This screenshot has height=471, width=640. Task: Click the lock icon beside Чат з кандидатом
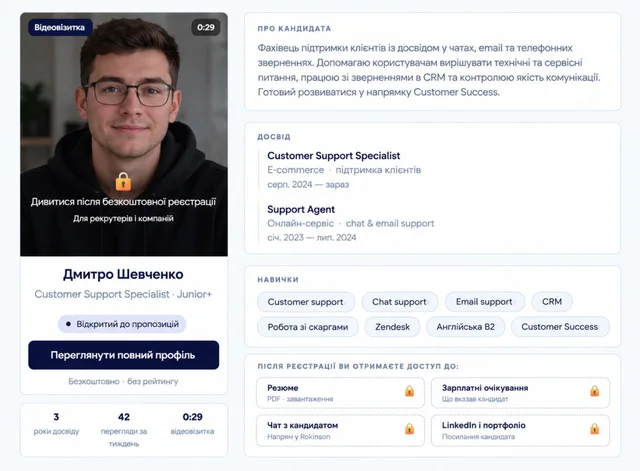click(x=409, y=429)
